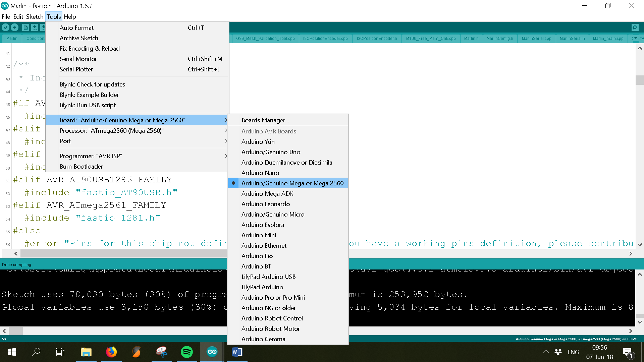Open the Edit menu
This screenshot has height=362, width=644.
[x=18, y=16]
